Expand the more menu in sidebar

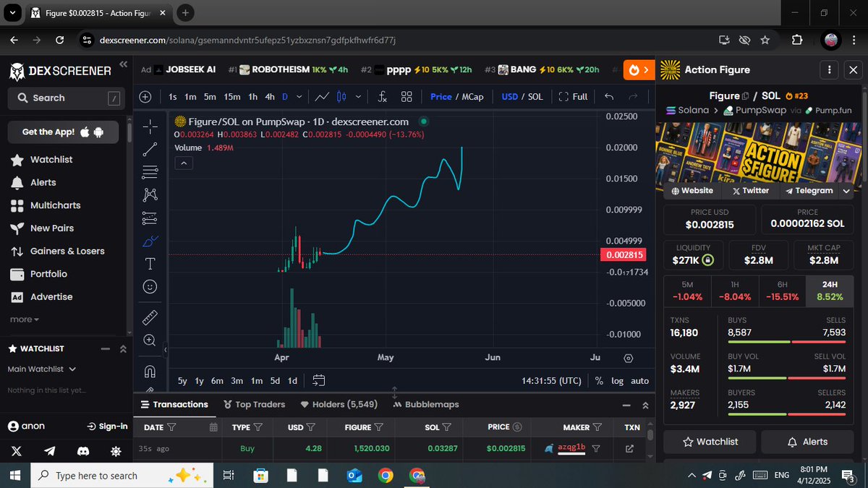click(24, 320)
